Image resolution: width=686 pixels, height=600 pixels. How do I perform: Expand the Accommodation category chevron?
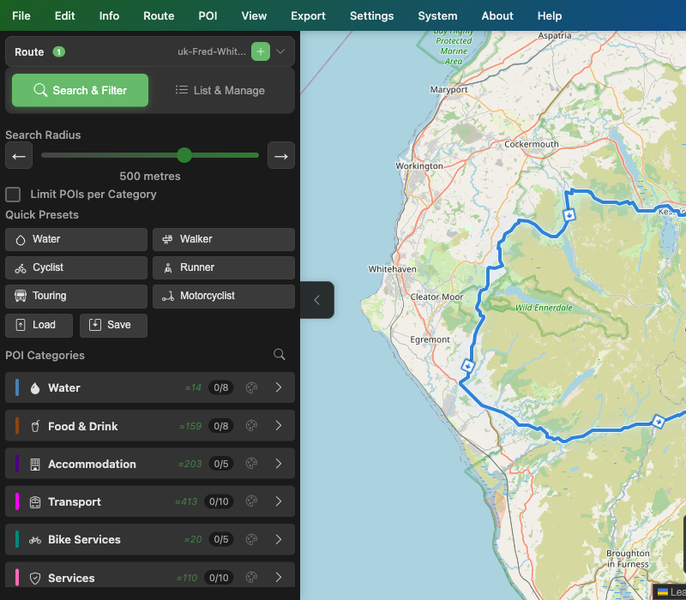click(279, 464)
